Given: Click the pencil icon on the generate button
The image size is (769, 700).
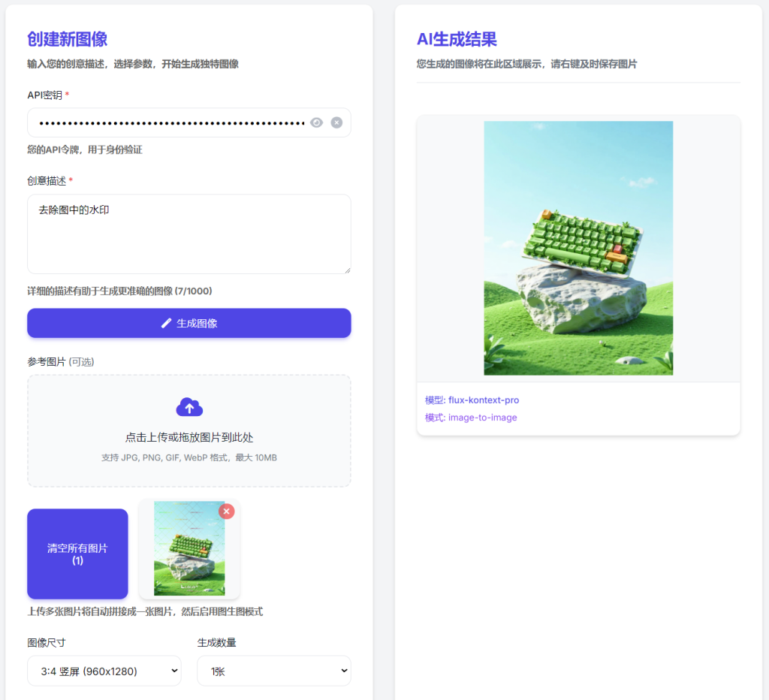Looking at the screenshot, I should (x=167, y=323).
